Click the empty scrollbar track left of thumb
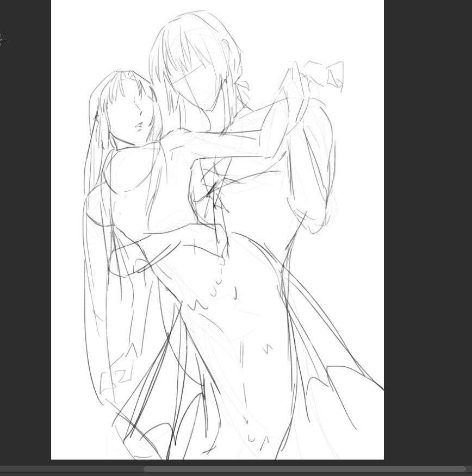The height and width of the screenshot is (476, 472). coord(71,469)
